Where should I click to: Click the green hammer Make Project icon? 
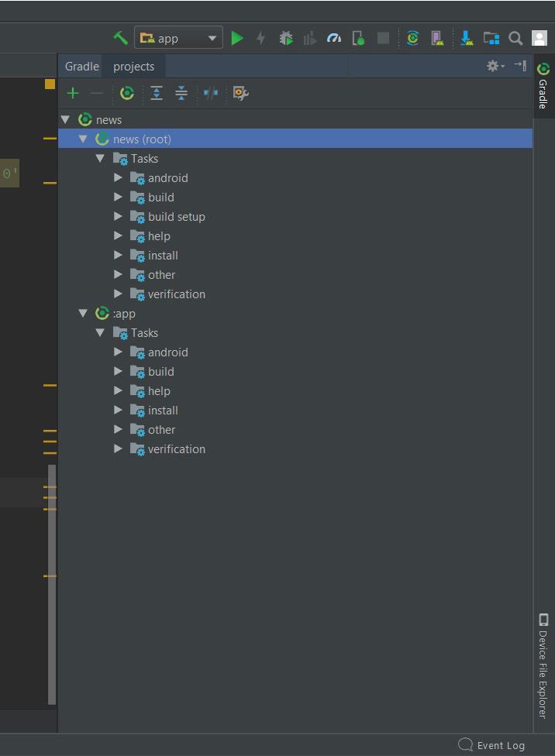click(x=120, y=38)
